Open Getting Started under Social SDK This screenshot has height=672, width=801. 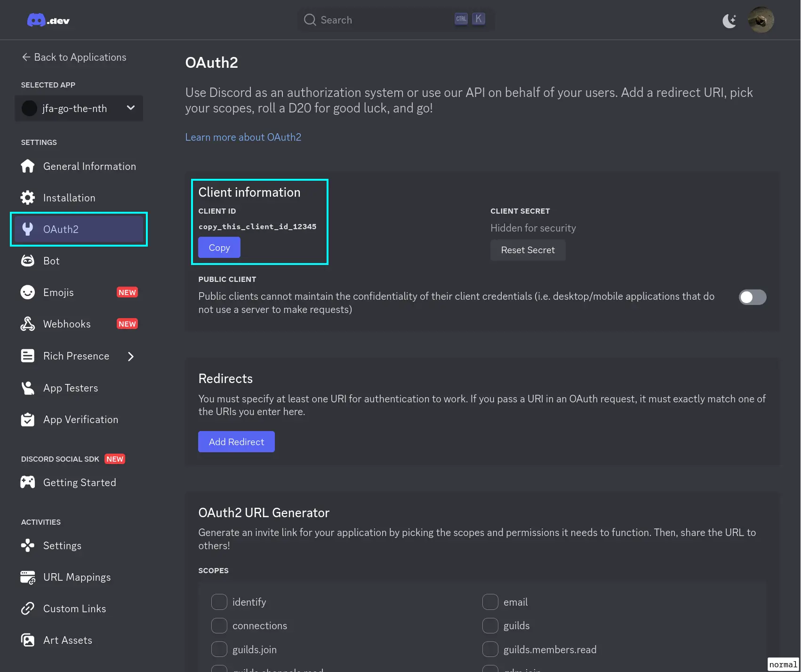click(79, 482)
